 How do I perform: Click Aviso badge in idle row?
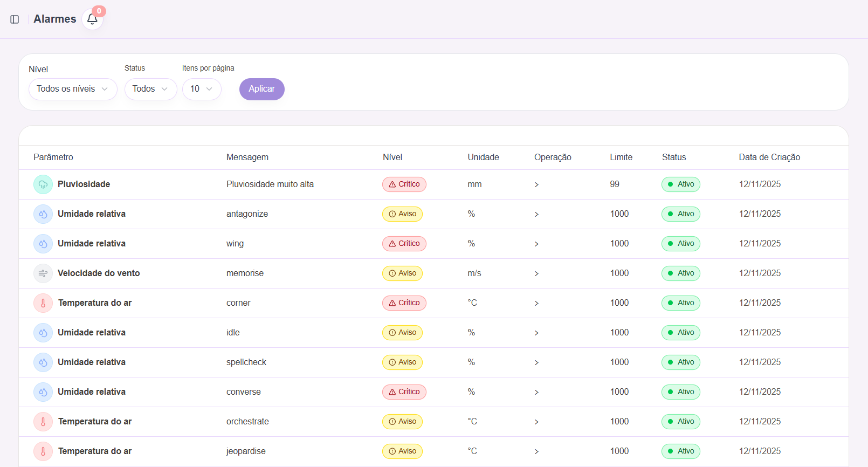[x=403, y=333]
